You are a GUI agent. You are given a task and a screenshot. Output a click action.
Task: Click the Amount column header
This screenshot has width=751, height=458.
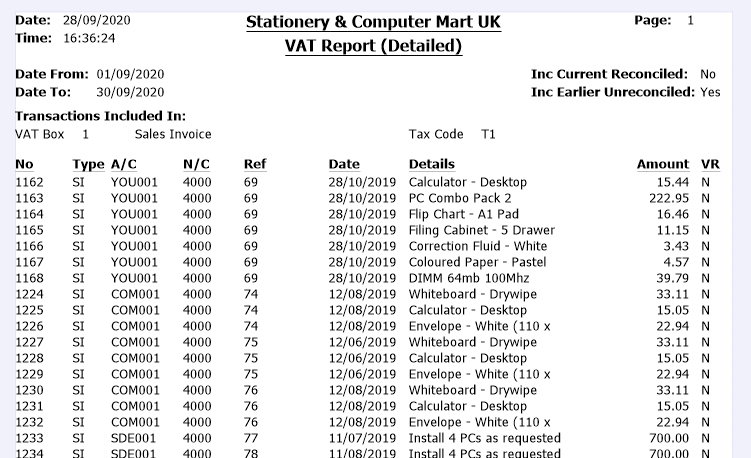pos(663,164)
